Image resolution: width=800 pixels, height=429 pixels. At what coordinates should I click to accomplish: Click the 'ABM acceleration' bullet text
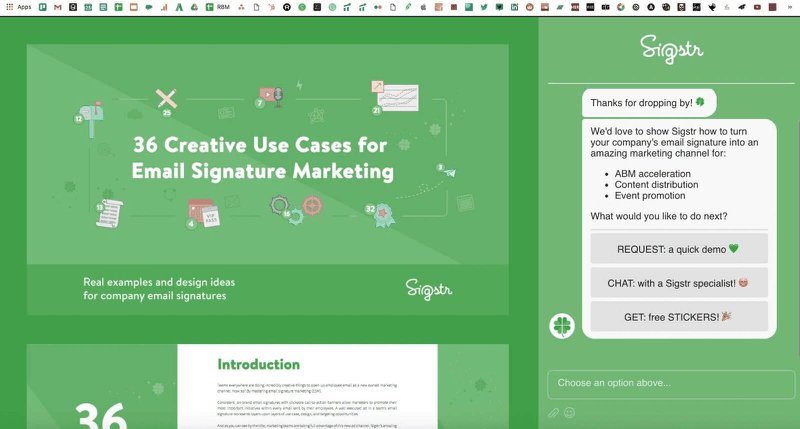653,173
